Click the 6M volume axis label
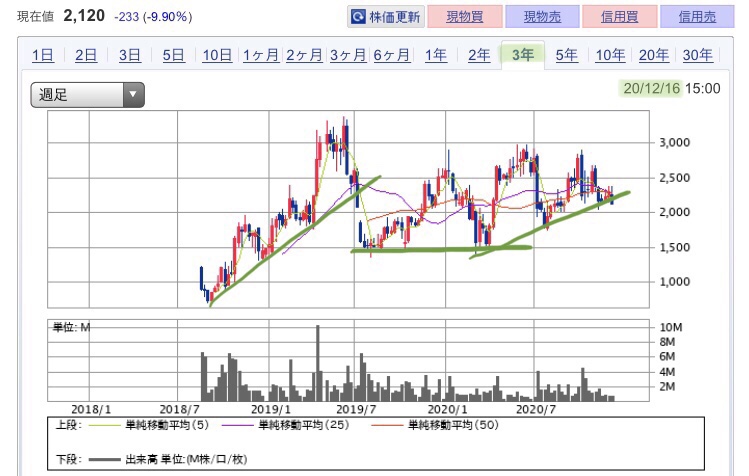Screen dimensions: 749x476 click(667, 357)
